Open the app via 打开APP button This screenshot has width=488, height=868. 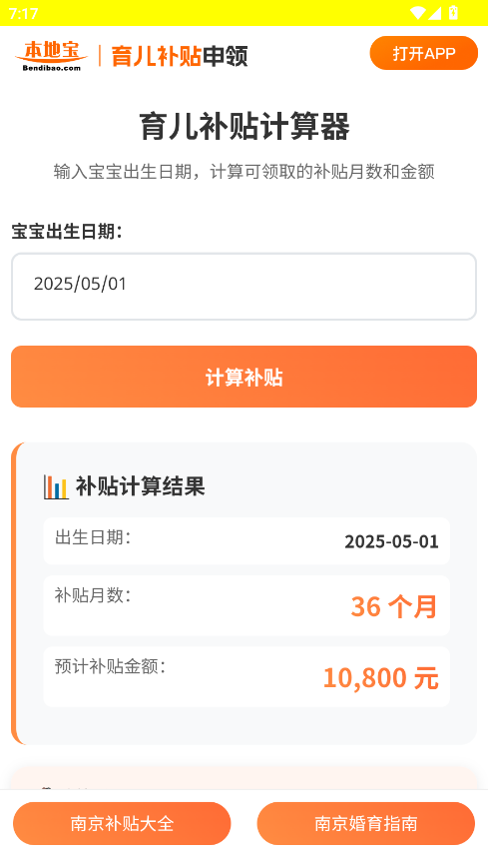point(423,53)
